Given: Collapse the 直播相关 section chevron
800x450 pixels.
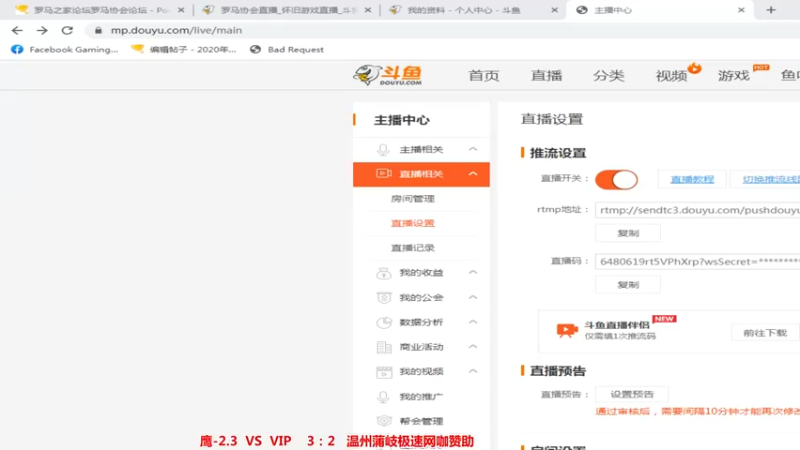Looking at the screenshot, I should 473,173.
